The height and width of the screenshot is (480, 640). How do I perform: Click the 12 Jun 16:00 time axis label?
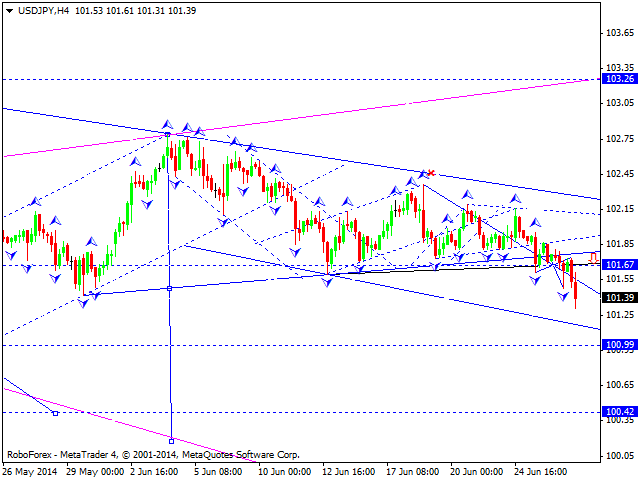349,470
